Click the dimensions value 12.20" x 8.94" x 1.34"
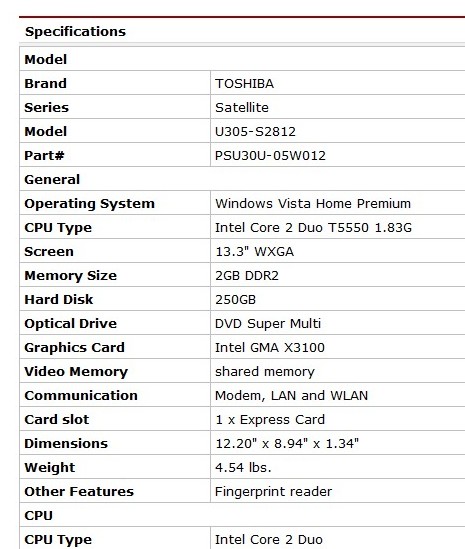465x549 pixels. coord(287,444)
